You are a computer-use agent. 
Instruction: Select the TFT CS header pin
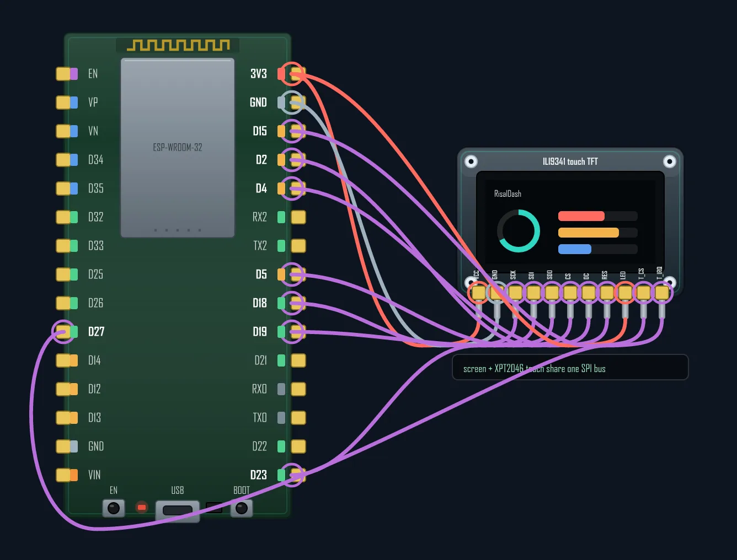[570, 293]
